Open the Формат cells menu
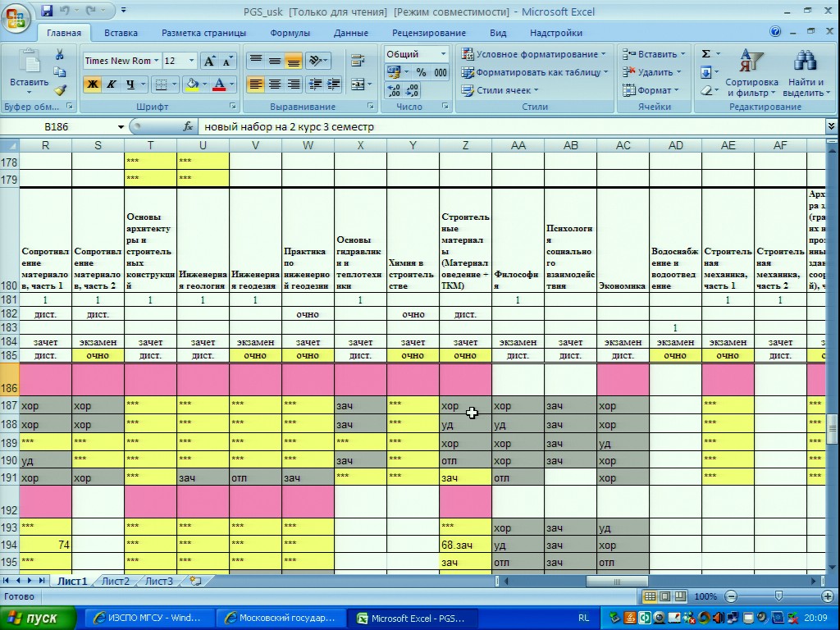The height and width of the screenshot is (630, 840). (x=651, y=90)
